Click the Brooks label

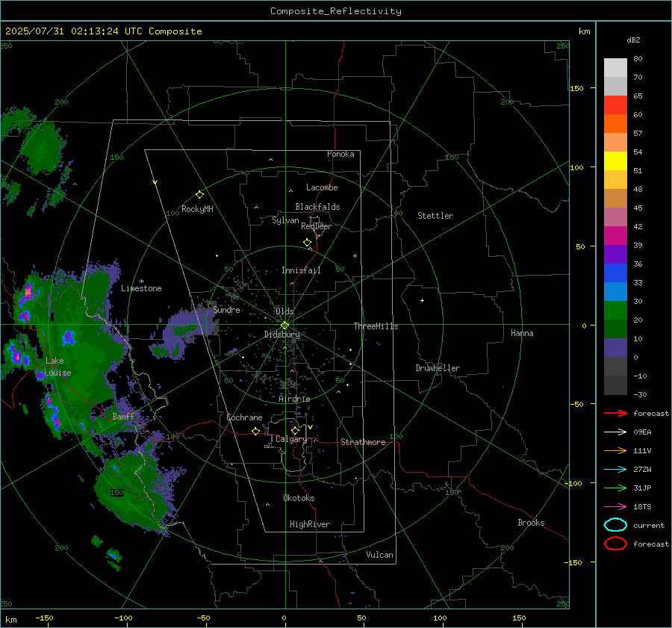(x=531, y=523)
